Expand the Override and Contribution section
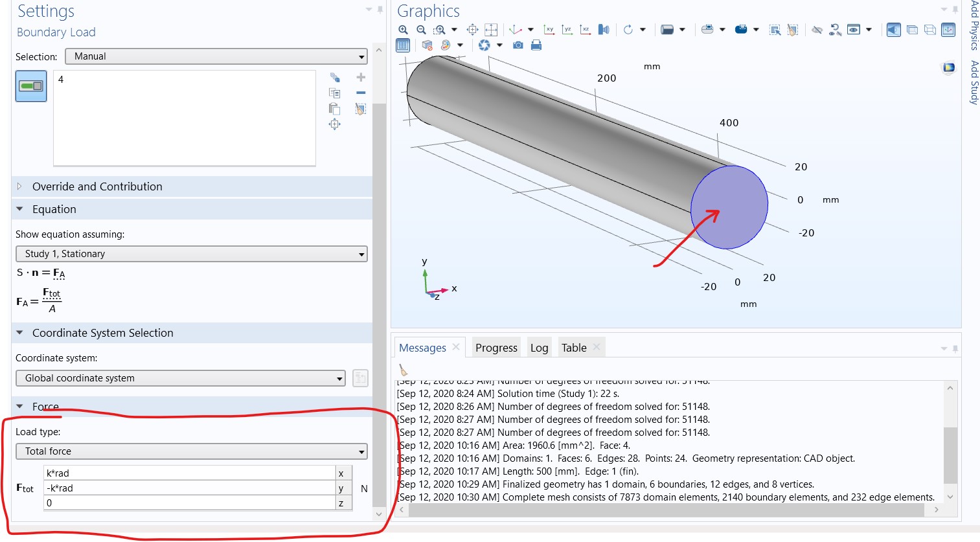The height and width of the screenshot is (542, 980). [97, 186]
